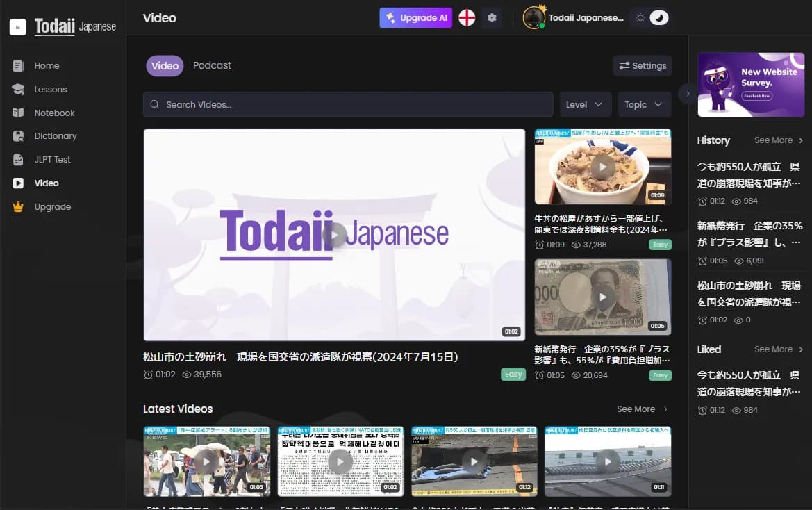812x510 pixels.
Task: Switch to the Podcast tab
Action: pyautogui.click(x=212, y=65)
